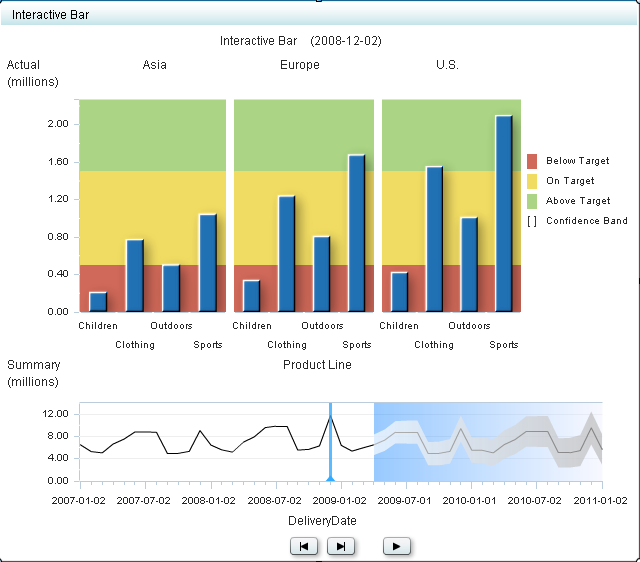640x562 pixels.
Task: Click the Below Target red legend swatch
Action: [532, 161]
